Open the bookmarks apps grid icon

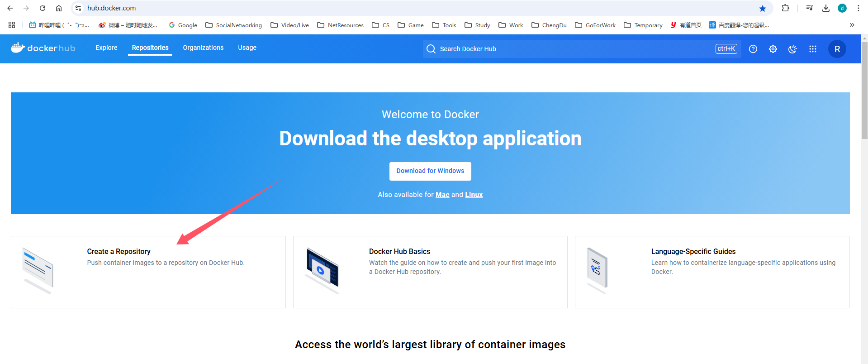point(12,25)
